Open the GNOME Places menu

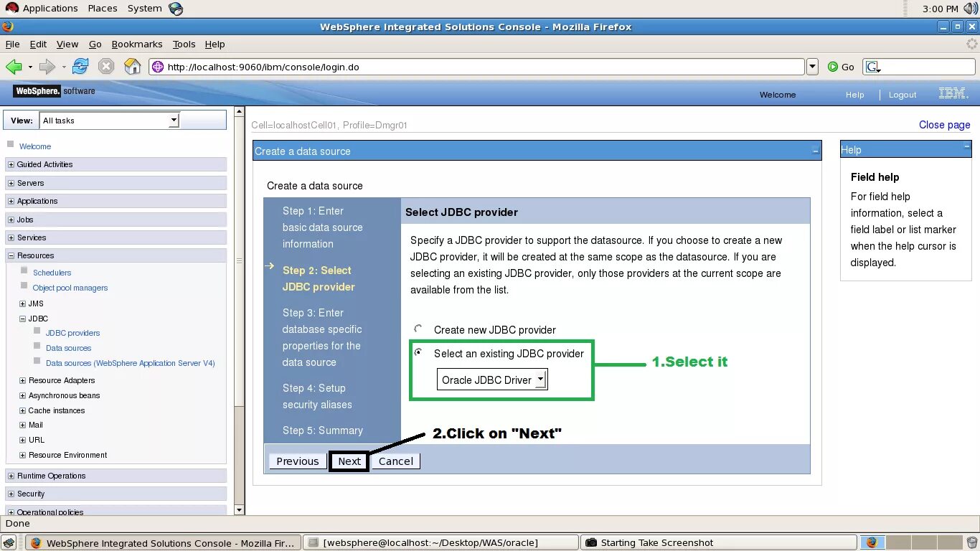click(103, 9)
